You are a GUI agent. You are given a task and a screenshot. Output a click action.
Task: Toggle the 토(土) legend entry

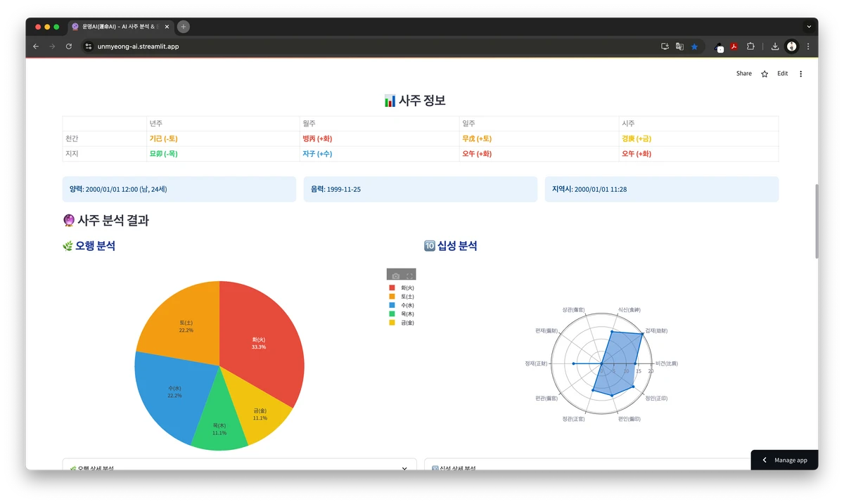click(x=401, y=297)
